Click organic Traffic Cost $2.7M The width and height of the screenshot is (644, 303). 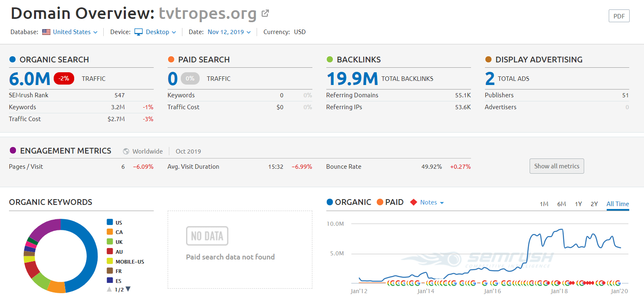coord(116,119)
